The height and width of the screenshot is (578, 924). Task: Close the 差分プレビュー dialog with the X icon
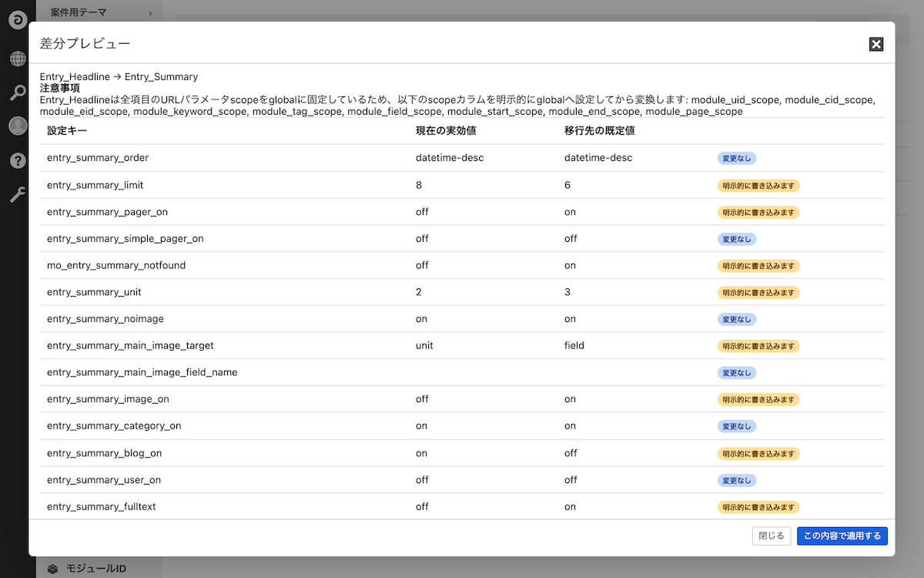876,44
